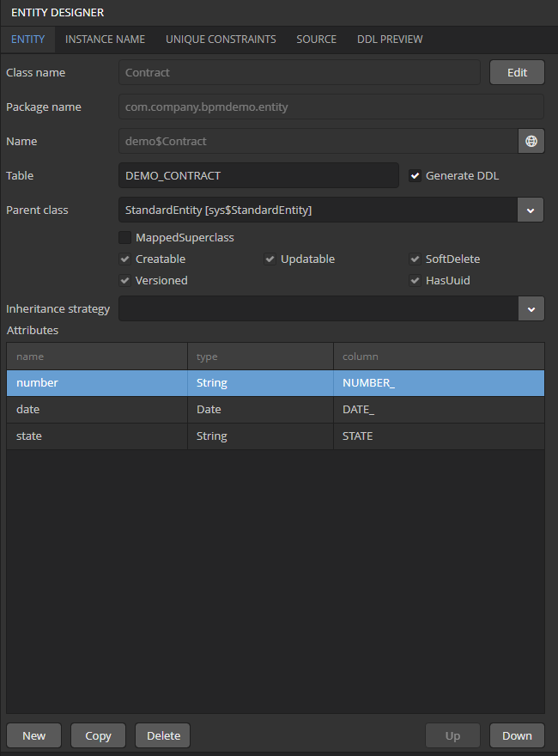Screen dimensions: 558x756
Task: Switch to the INSTANCE NAME tab
Action: click(x=105, y=39)
